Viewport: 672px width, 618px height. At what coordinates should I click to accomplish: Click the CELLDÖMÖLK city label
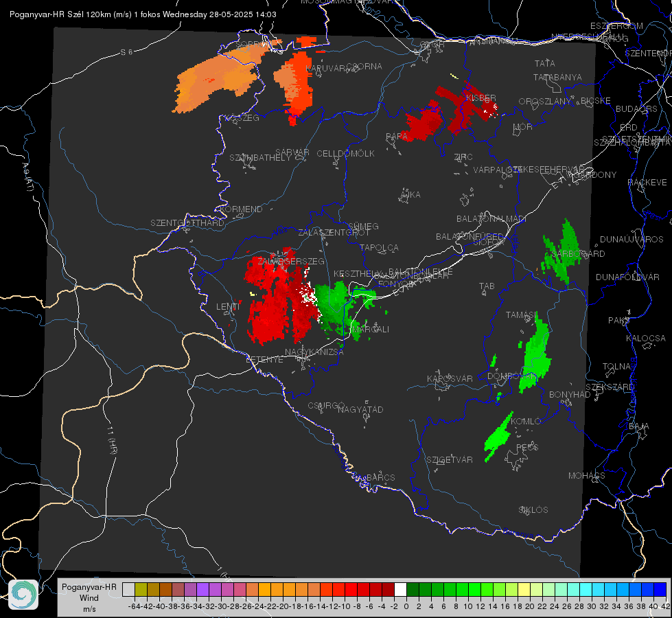tap(346, 154)
